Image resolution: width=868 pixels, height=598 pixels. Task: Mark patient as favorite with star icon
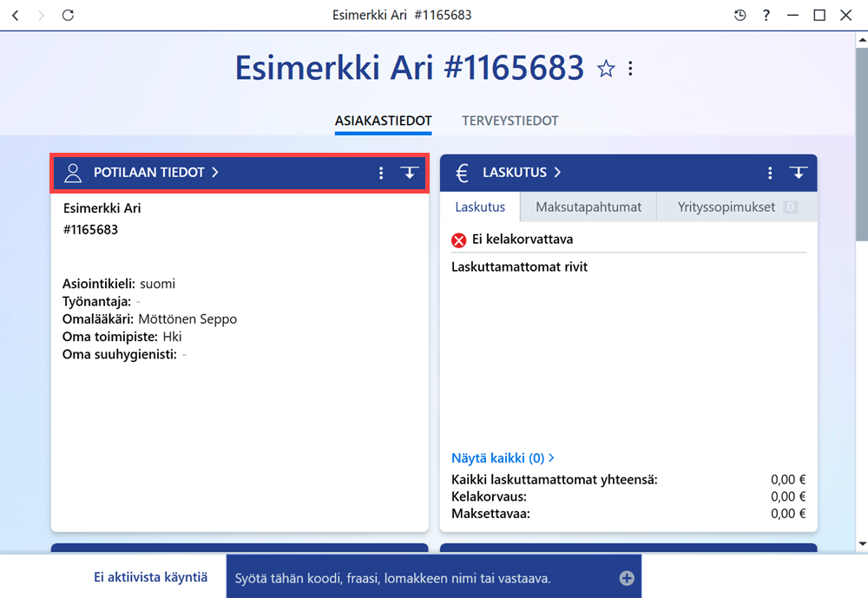[x=606, y=69]
